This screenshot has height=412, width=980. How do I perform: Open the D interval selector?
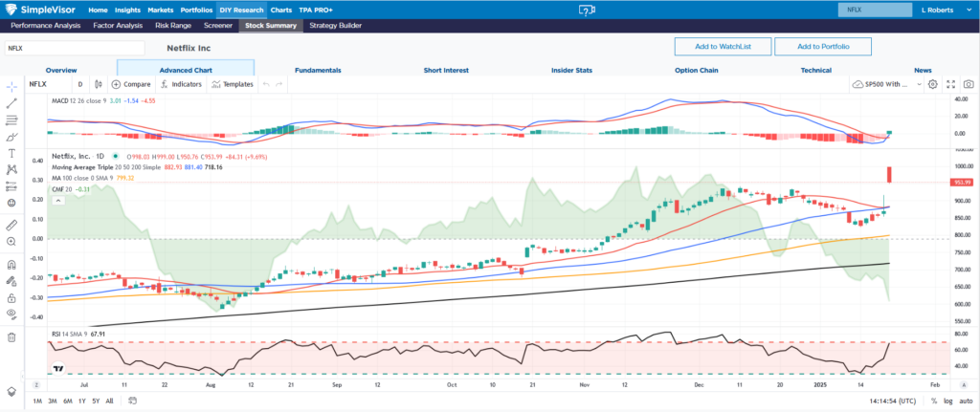(80, 84)
